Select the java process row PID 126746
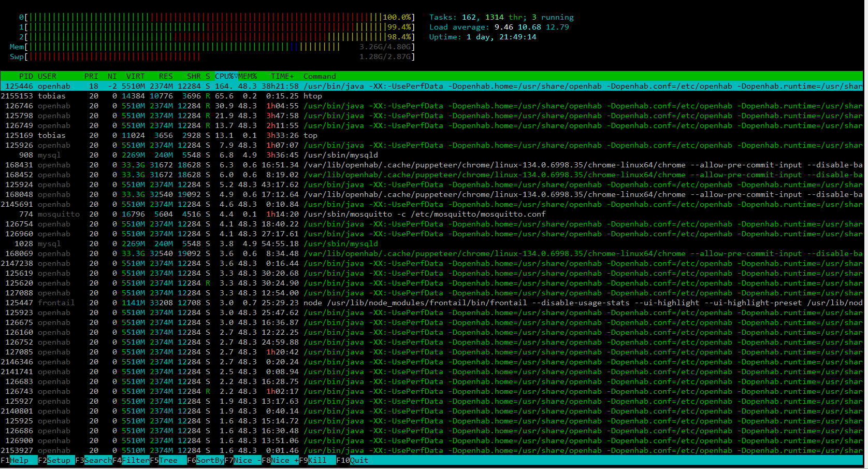 [431, 106]
